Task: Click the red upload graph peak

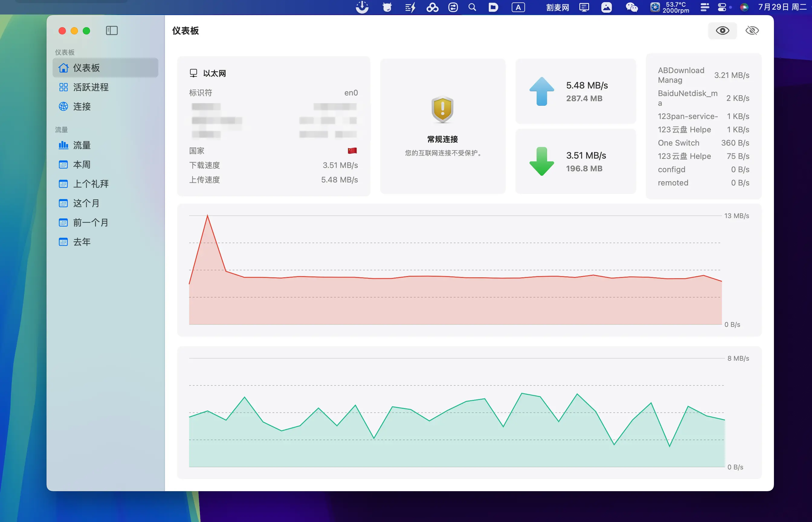Action: [x=208, y=217]
